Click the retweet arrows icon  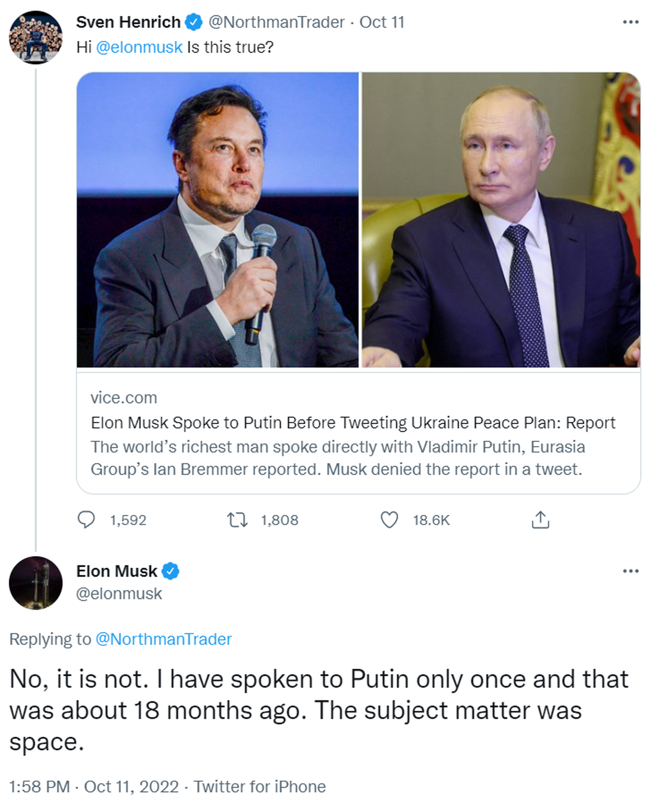point(238,519)
